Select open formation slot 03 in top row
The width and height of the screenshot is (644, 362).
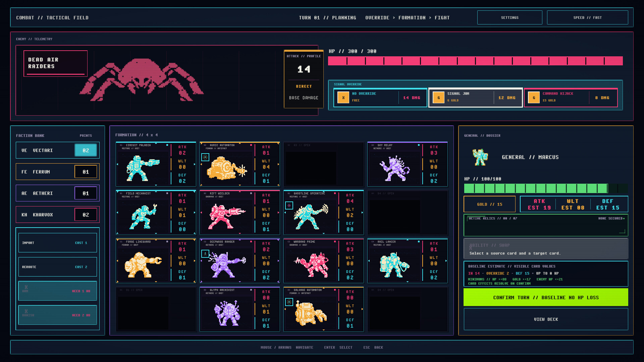(324, 164)
